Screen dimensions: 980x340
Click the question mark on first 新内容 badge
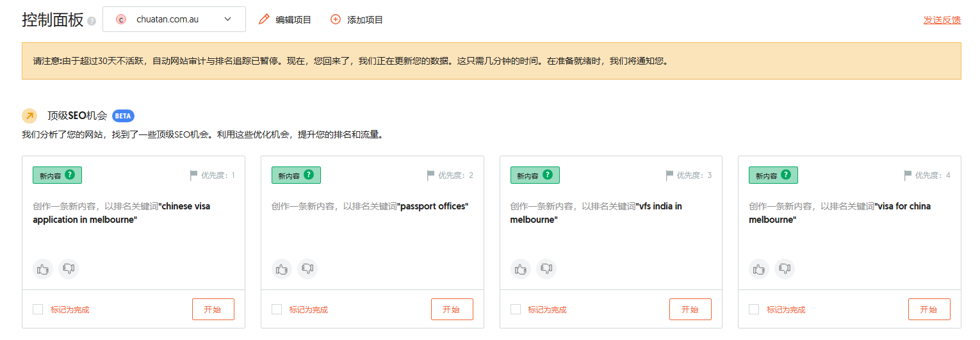point(70,175)
